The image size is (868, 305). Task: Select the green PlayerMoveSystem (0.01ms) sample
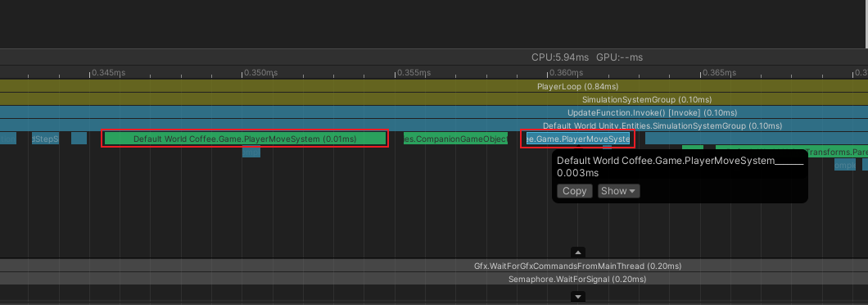245,139
